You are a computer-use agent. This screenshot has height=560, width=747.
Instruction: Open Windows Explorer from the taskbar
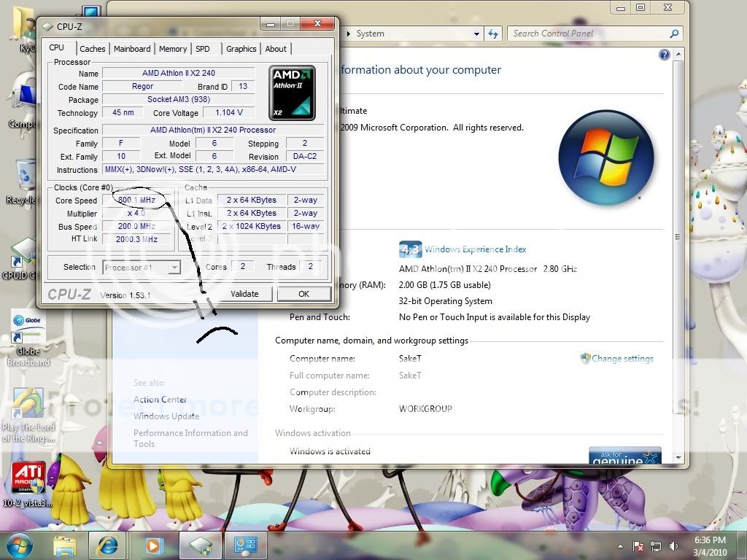click(x=65, y=545)
